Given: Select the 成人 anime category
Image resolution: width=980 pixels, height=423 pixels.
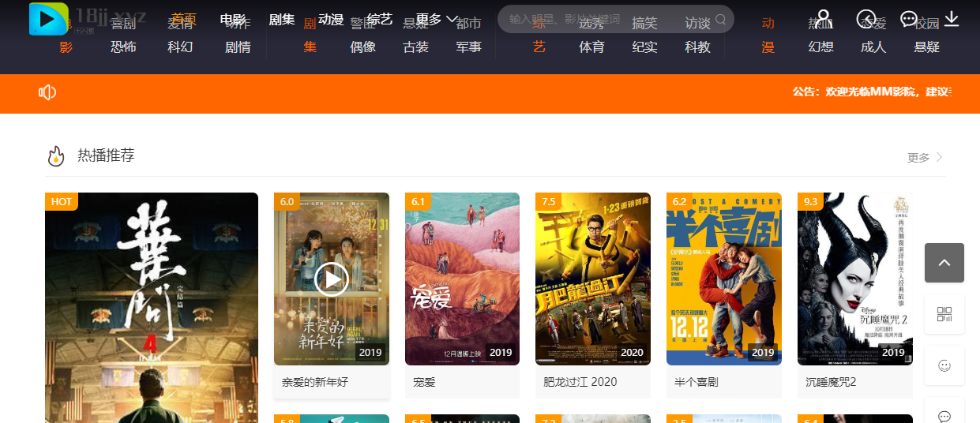Looking at the screenshot, I should [x=873, y=47].
